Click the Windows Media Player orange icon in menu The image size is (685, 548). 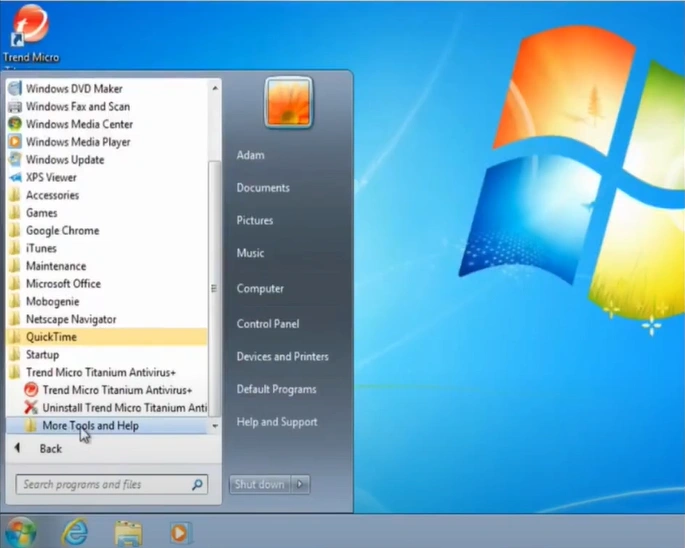click(x=15, y=142)
